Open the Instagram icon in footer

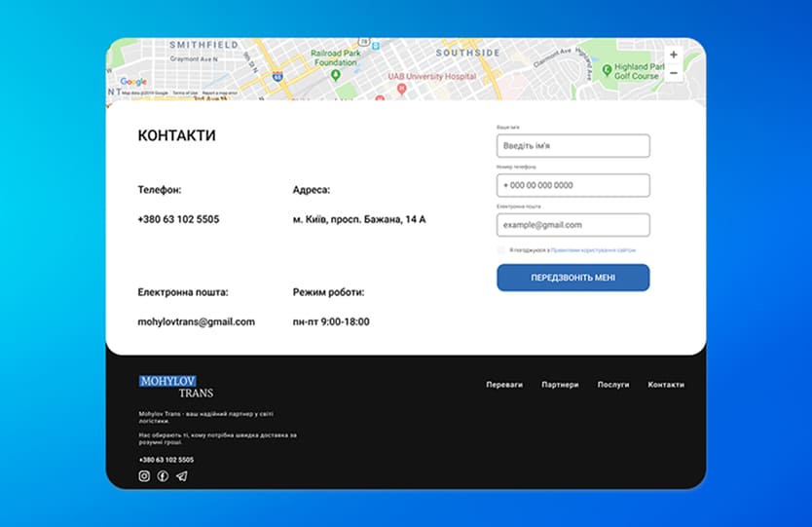pyautogui.click(x=144, y=476)
